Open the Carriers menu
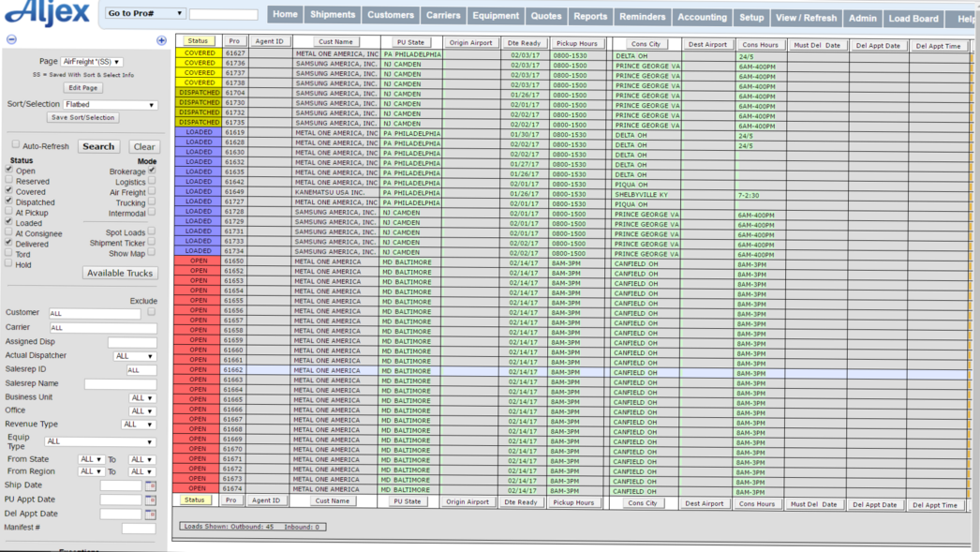Screen dimensions: 980x552 (x=443, y=15)
